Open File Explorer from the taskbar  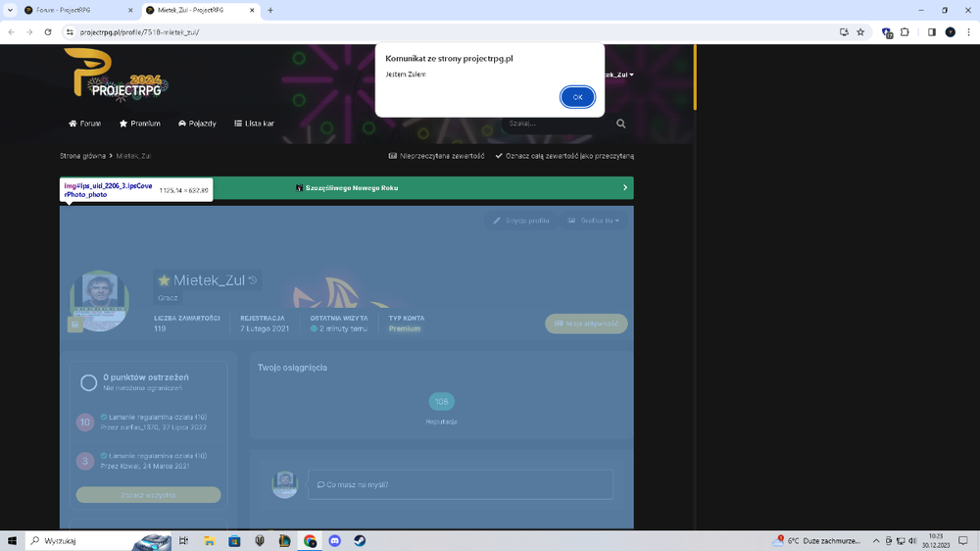coord(209,540)
